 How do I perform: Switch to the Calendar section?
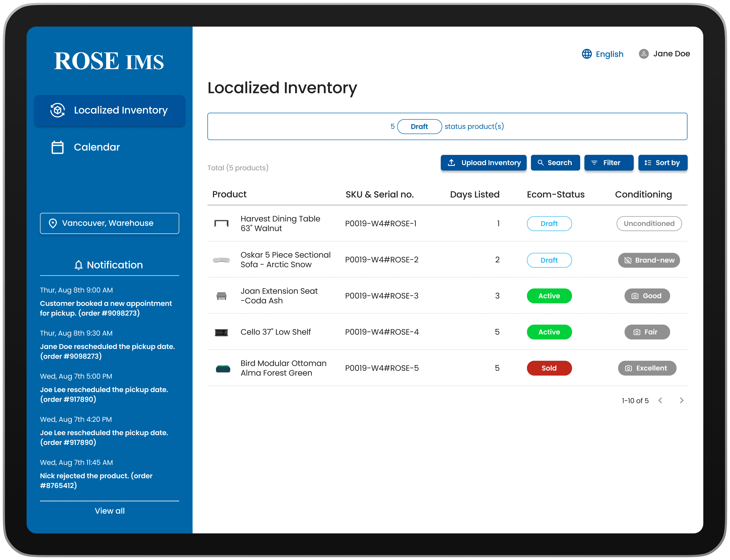point(97,147)
